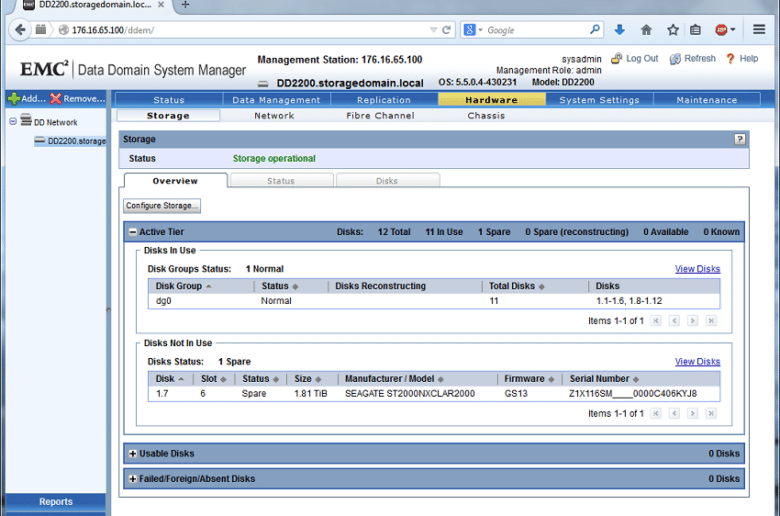Open the System Settings tab

coord(599,100)
